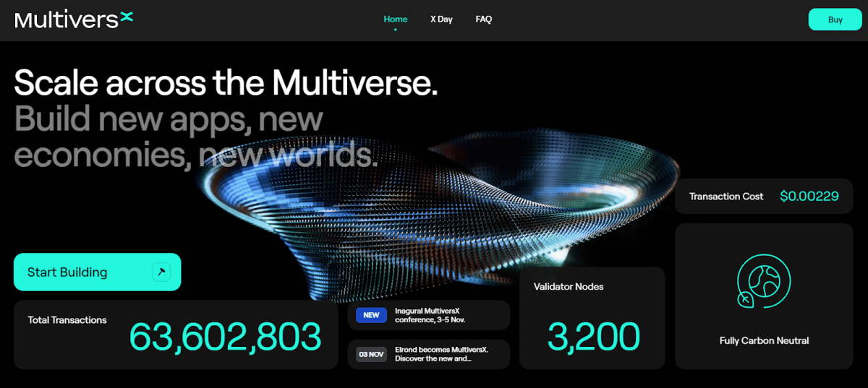
Task: Open the Inaugural MultiversX conference news card
Action: (429, 315)
